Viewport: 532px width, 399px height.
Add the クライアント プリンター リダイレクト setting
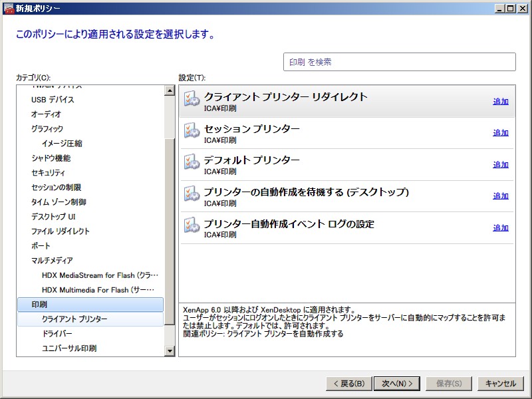click(x=500, y=102)
